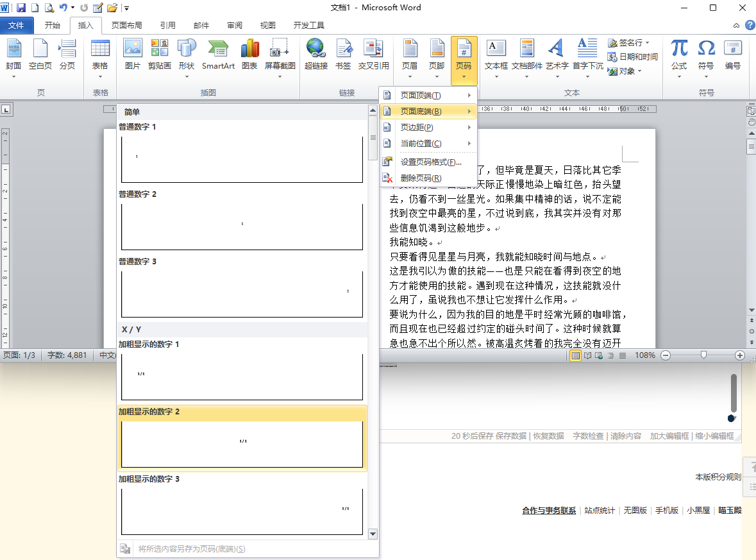Insert a text box (文本框)
Image resolution: width=756 pixels, height=560 pixels.
496,58
